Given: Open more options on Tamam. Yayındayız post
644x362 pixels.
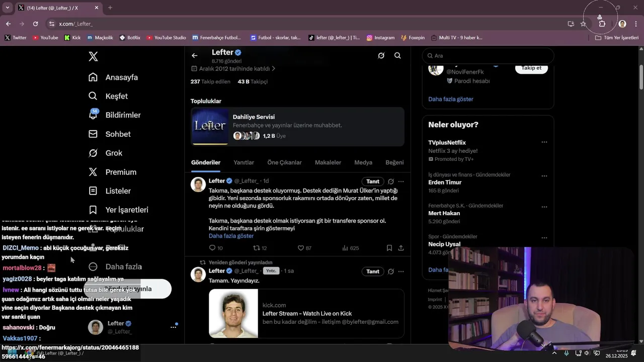Looking at the screenshot, I should (401, 271).
